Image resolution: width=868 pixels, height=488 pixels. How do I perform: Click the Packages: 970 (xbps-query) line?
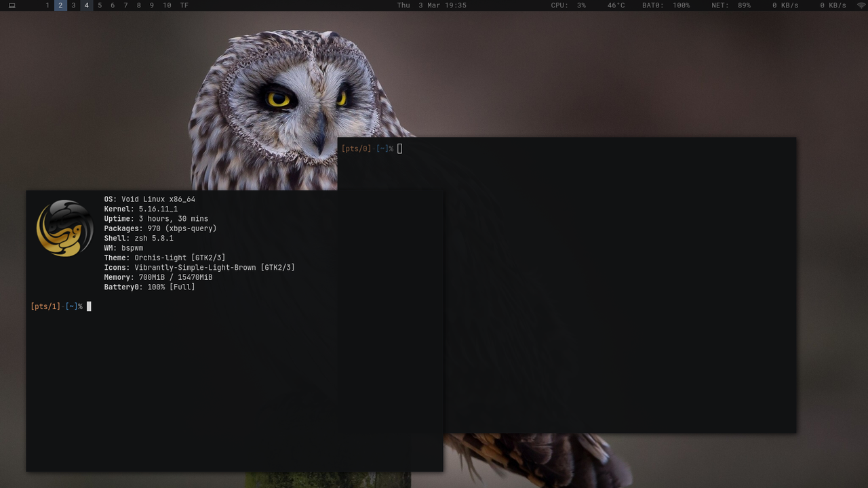160,228
